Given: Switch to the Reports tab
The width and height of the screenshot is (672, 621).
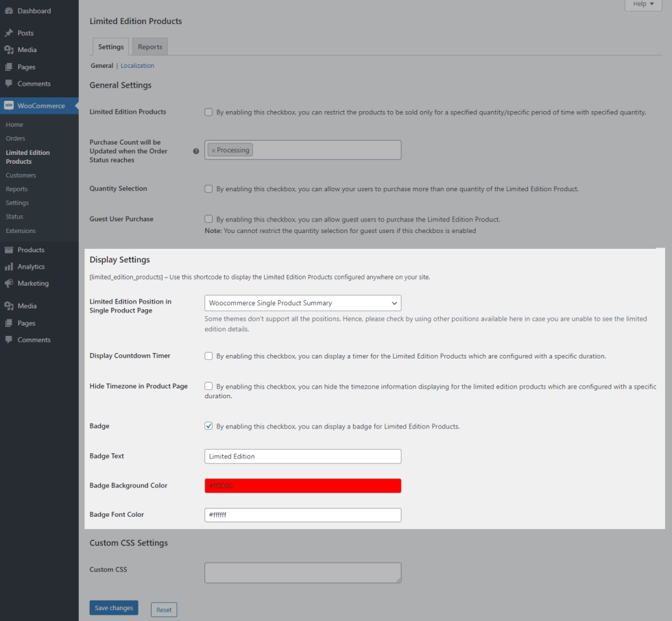Looking at the screenshot, I should [x=150, y=47].
